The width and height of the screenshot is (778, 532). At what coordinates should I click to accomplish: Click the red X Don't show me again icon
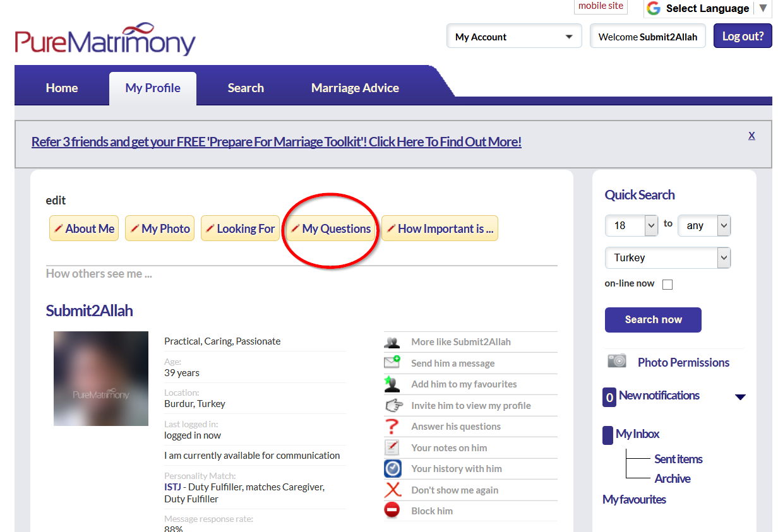[x=393, y=490]
